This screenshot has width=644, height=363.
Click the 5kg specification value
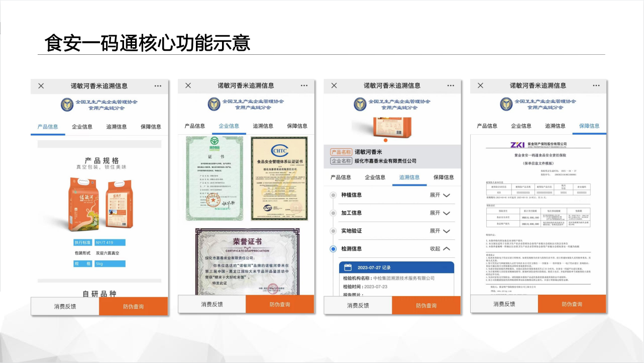[x=110, y=263]
